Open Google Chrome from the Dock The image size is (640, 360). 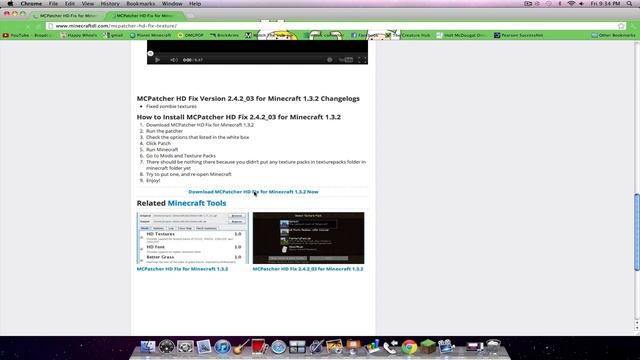tap(409, 347)
